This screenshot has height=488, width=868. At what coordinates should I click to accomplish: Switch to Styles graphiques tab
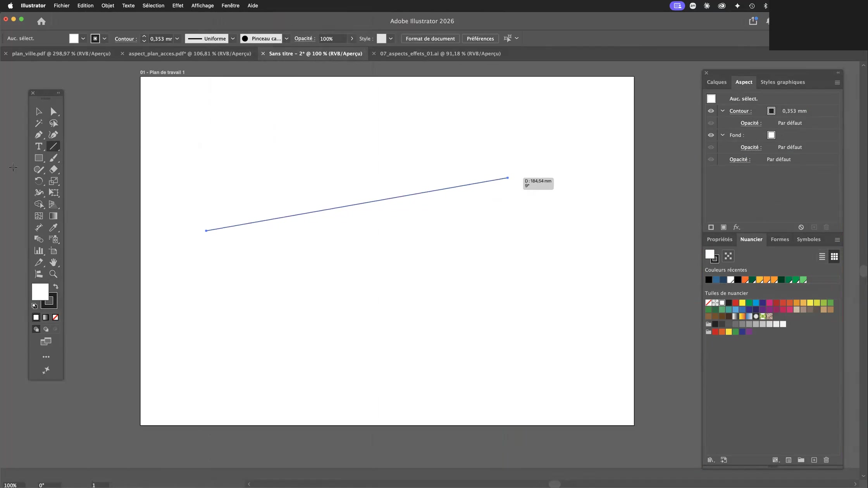click(782, 82)
